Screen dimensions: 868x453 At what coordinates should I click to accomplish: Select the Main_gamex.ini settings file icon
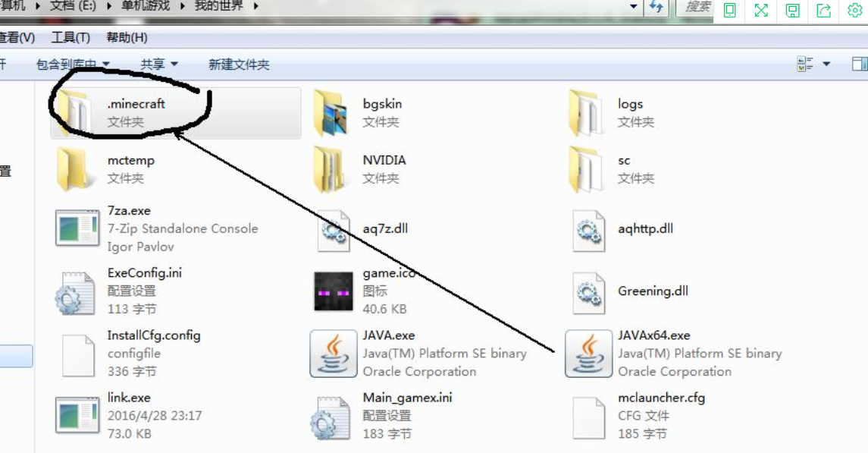point(331,418)
